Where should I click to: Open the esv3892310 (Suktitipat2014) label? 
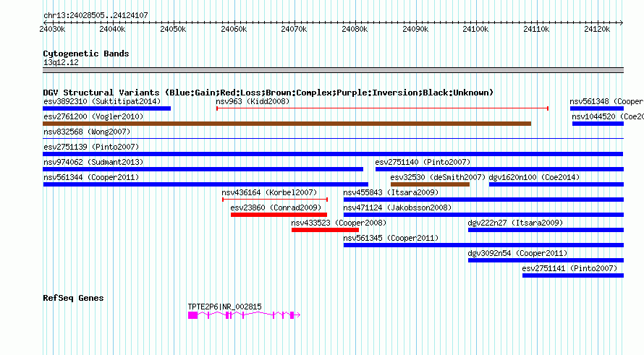(102, 101)
